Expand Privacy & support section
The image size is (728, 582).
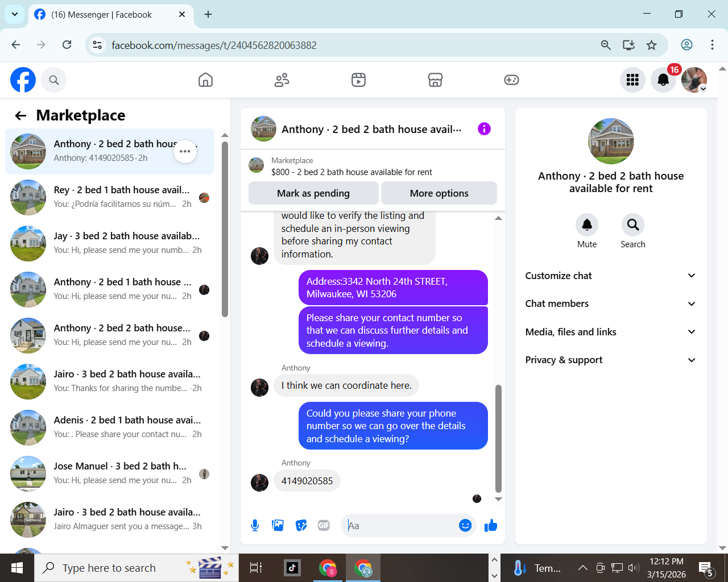(x=611, y=360)
